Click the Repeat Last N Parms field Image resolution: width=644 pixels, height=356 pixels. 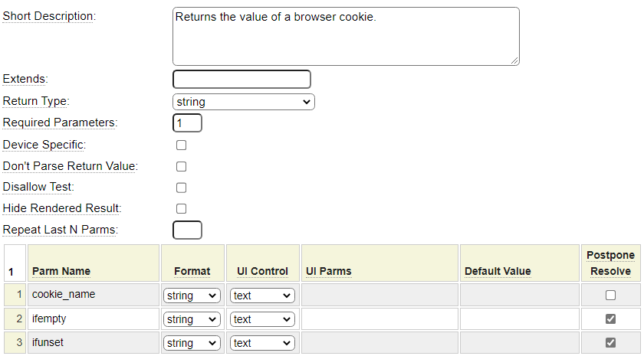pyautogui.click(x=188, y=230)
